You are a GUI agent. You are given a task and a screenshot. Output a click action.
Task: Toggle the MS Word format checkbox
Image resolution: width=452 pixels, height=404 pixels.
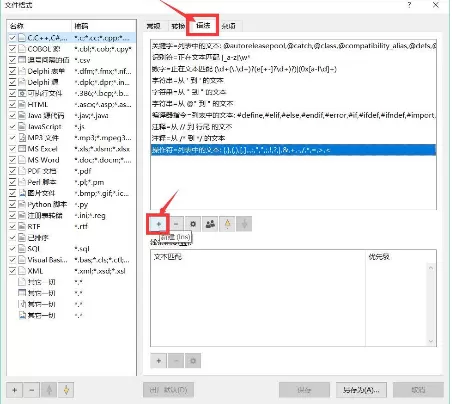13,160
